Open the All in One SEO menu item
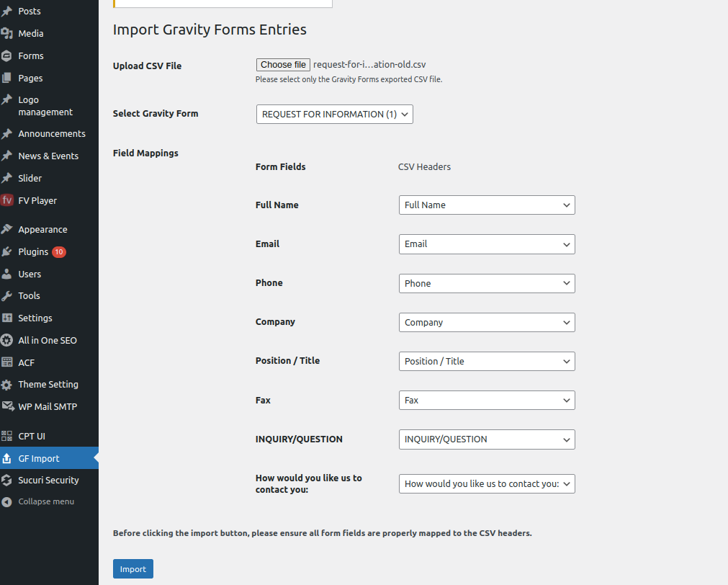The height and width of the screenshot is (585, 728). (49, 340)
